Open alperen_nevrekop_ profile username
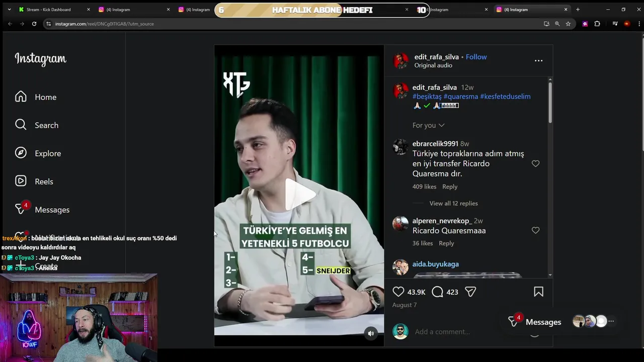This screenshot has height=362, width=644. 442,221
